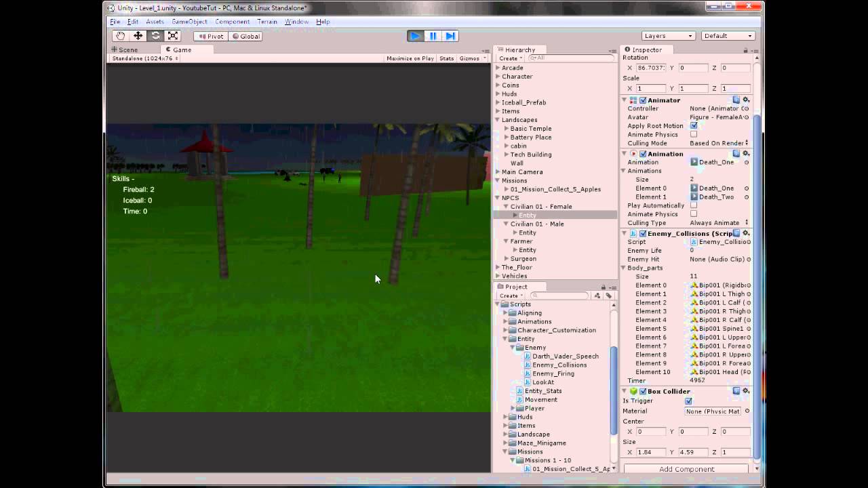Viewport: 868px width, 488px height.
Task: Open Culling Mode dropdown
Action: tap(719, 143)
